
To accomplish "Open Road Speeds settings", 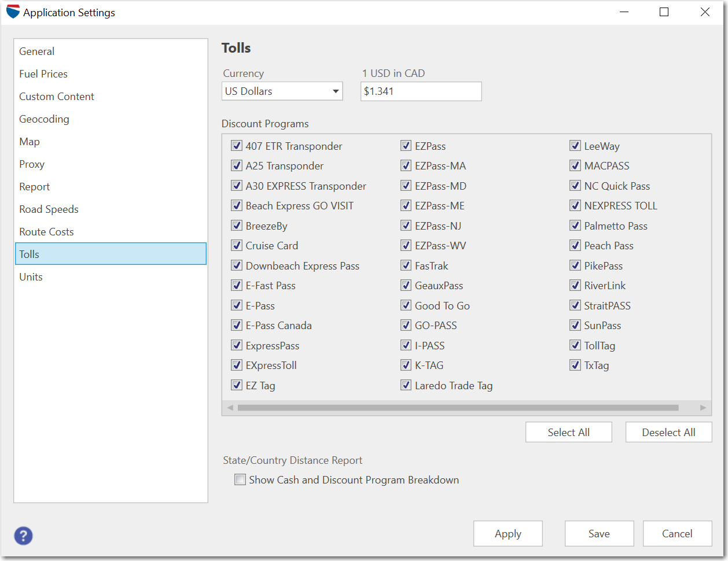I will (111, 209).
